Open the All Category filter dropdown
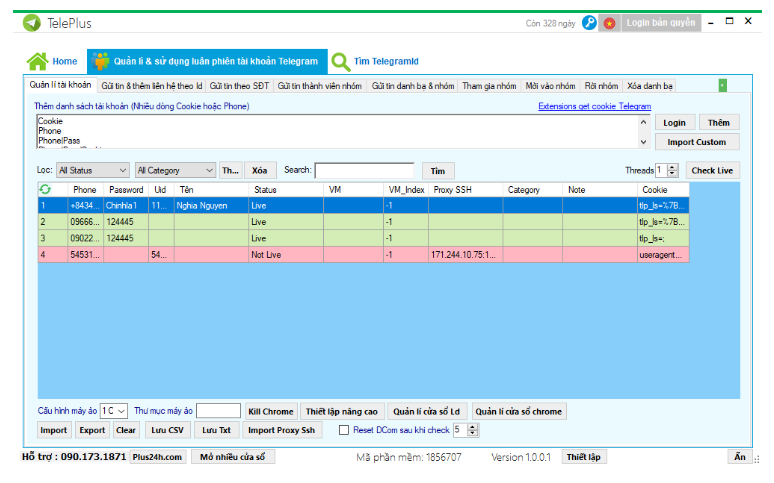Image resolution: width=774 pixels, height=483 pixels. pyautogui.click(x=175, y=170)
